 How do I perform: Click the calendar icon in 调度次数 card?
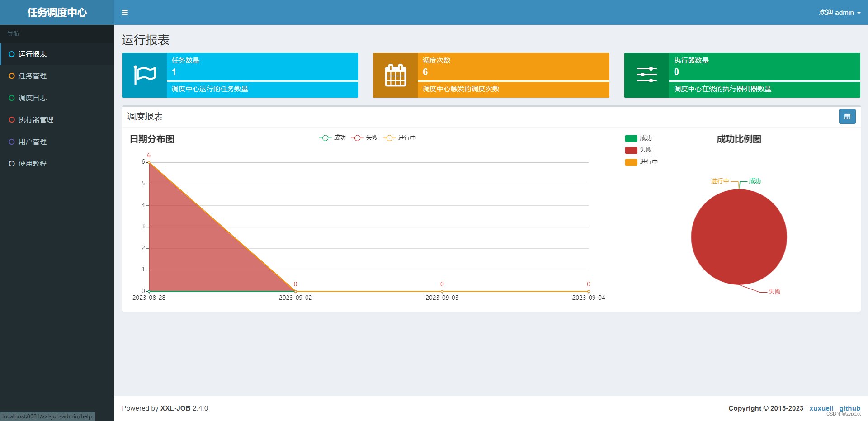[396, 75]
